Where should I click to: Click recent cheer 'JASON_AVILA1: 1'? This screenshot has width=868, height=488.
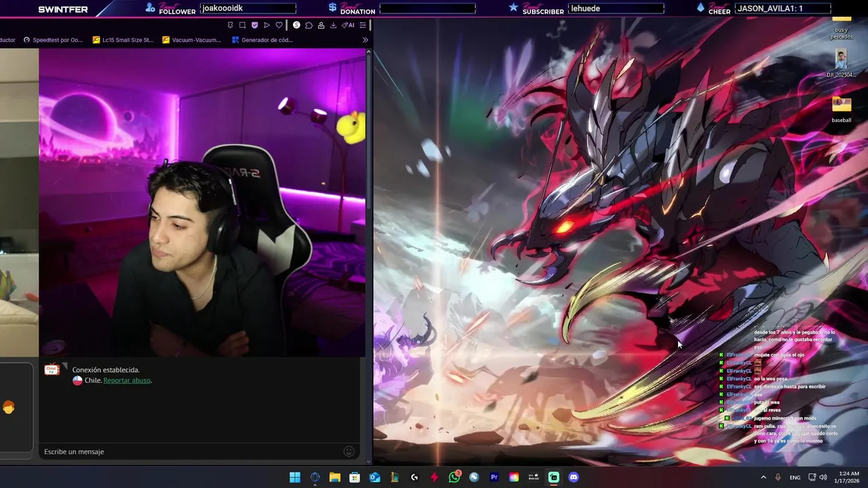click(770, 8)
